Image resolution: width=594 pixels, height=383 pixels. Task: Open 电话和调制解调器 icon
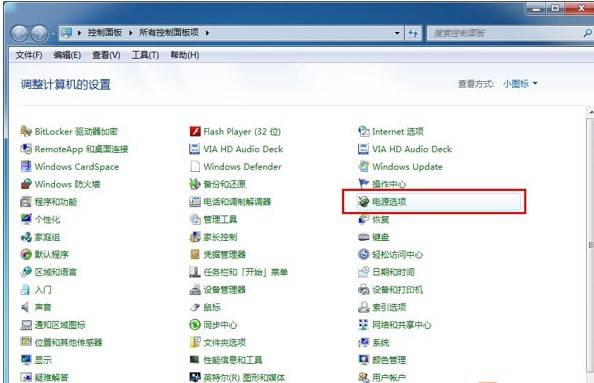click(195, 202)
